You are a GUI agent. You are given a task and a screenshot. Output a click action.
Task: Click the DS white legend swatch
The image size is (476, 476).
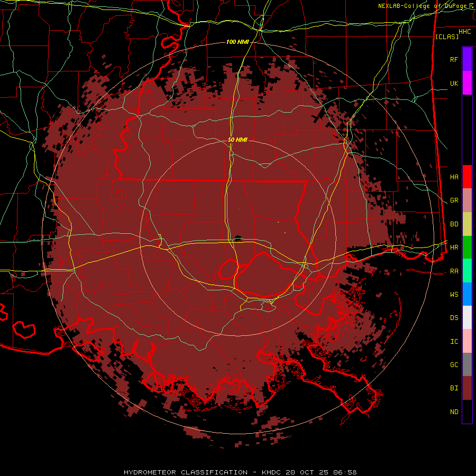pos(467,317)
